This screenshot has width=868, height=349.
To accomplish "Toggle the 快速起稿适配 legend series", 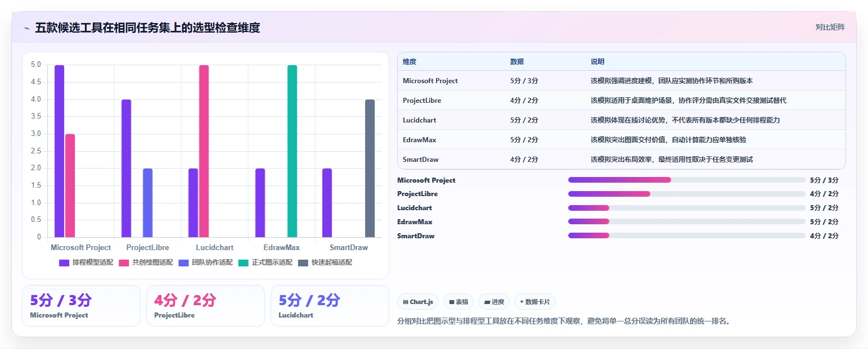I will [x=325, y=262].
